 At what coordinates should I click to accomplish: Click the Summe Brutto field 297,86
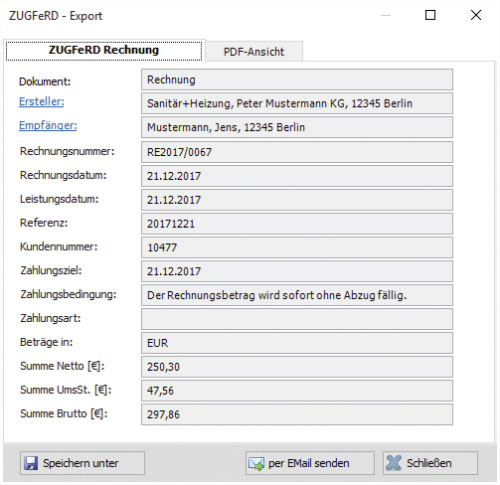point(297,414)
